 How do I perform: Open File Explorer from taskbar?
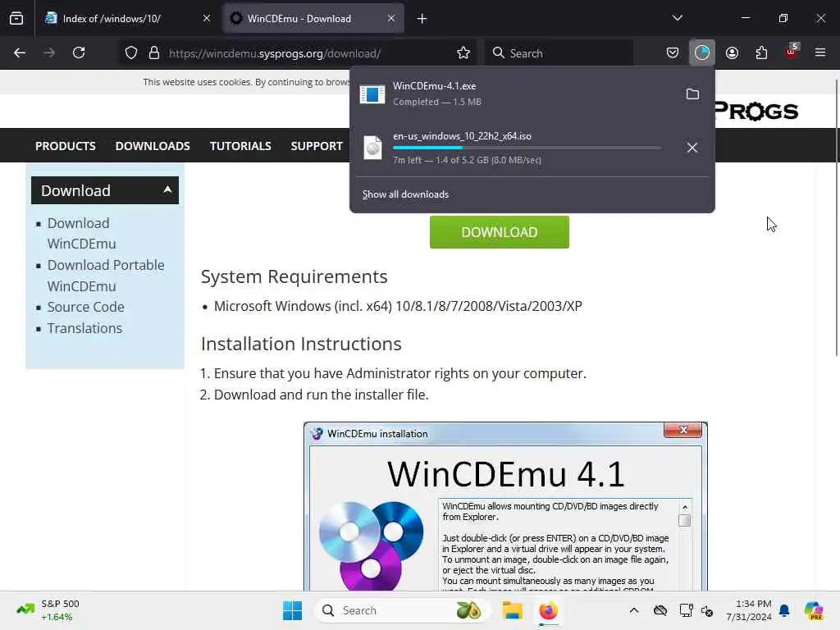click(x=512, y=610)
